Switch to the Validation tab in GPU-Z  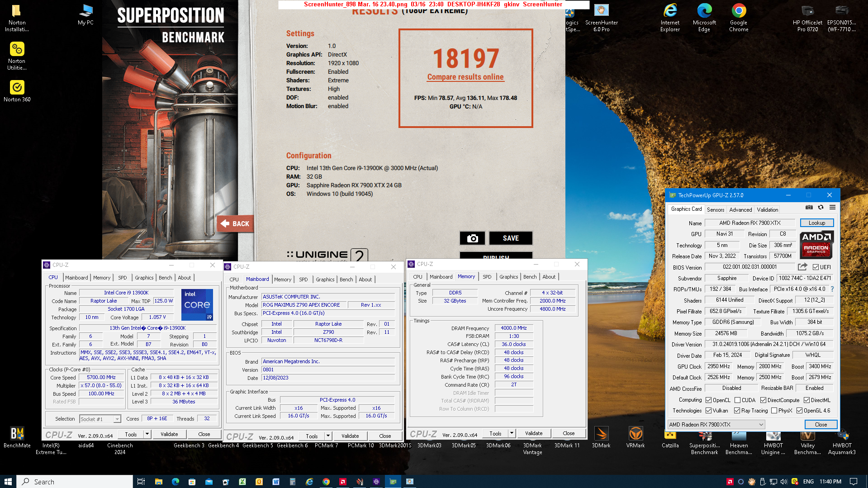click(768, 209)
